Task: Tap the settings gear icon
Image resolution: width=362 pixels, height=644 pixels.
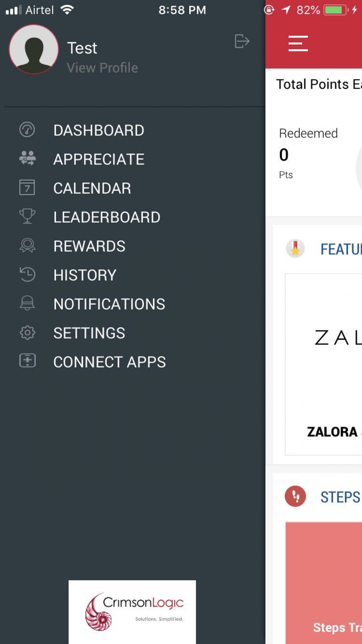Action: pyautogui.click(x=28, y=333)
